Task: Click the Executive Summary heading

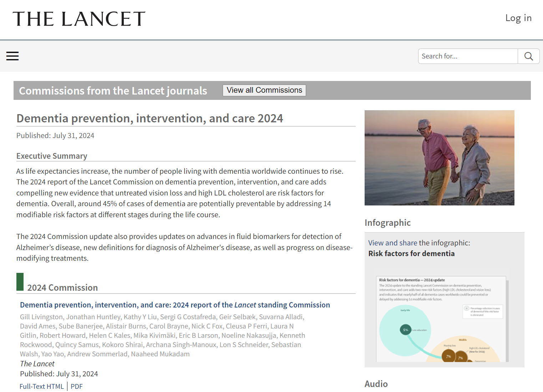Action: click(x=52, y=156)
